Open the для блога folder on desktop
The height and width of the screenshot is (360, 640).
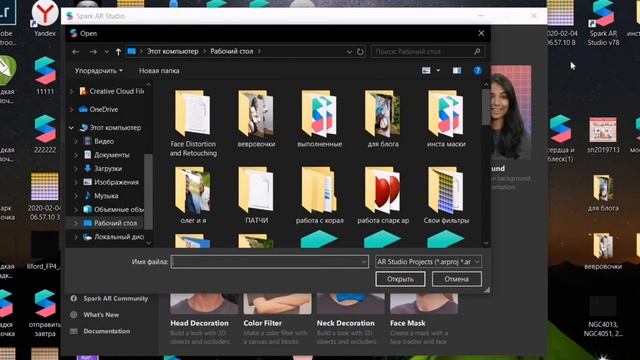tap(603, 193)
